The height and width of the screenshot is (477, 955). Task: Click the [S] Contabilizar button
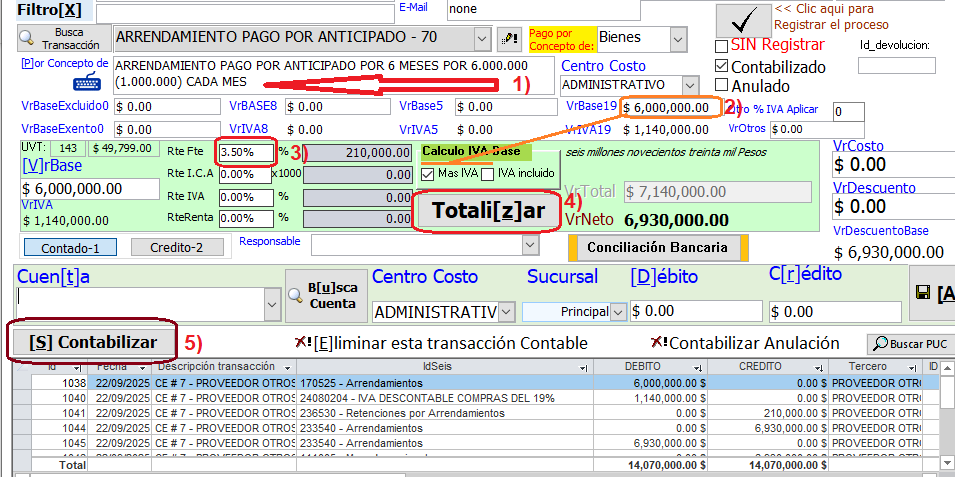(93, 342)
